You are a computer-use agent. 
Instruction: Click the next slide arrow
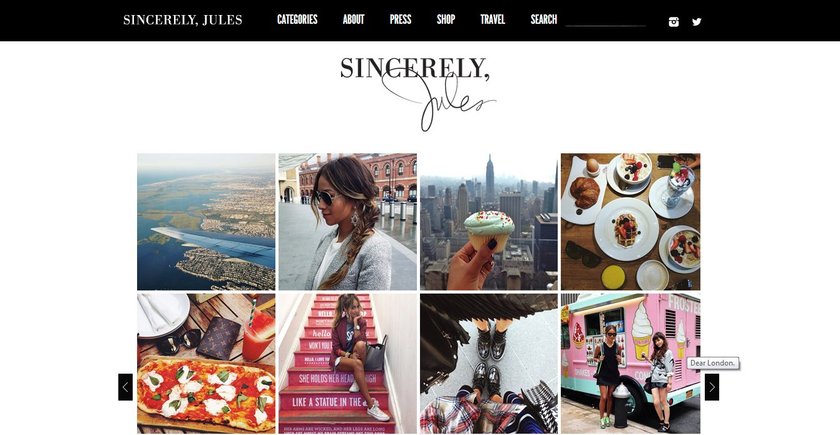[x=711, y=387]
